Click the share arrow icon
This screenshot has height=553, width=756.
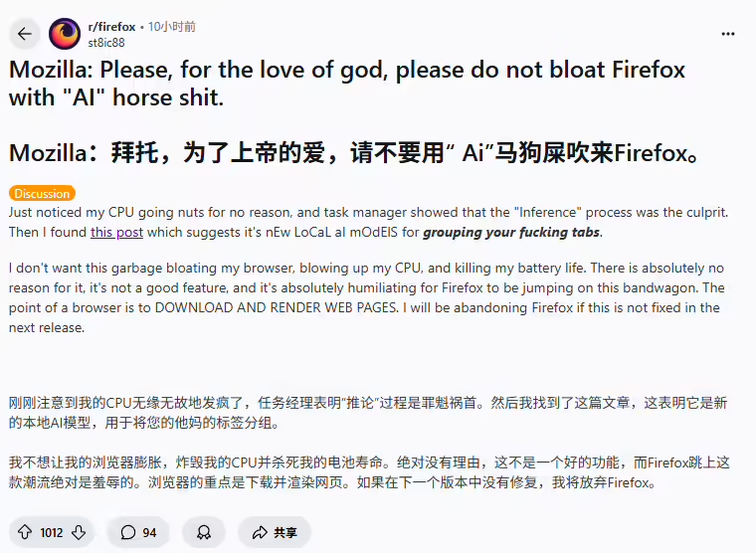tap(260, 532)
